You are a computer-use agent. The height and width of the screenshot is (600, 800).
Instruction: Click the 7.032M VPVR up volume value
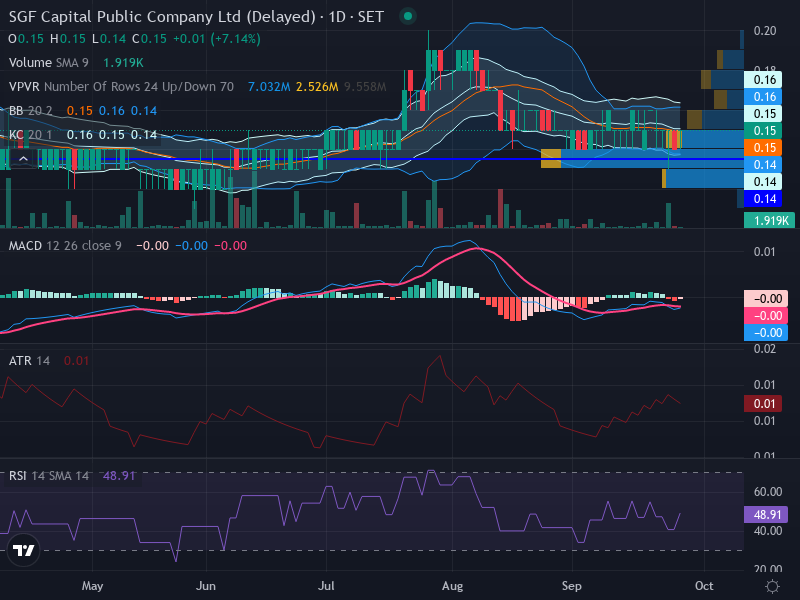[x=269, y=87]
